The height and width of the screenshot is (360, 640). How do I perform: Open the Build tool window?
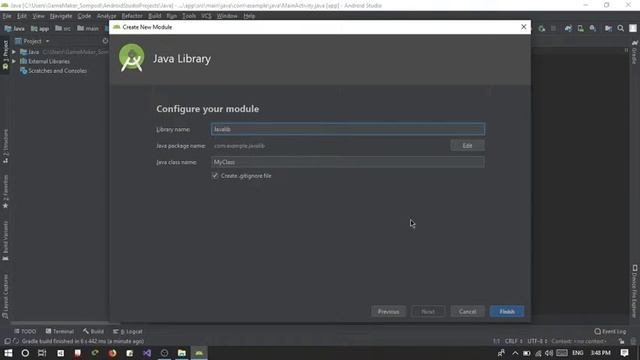[x=93, y=331]
